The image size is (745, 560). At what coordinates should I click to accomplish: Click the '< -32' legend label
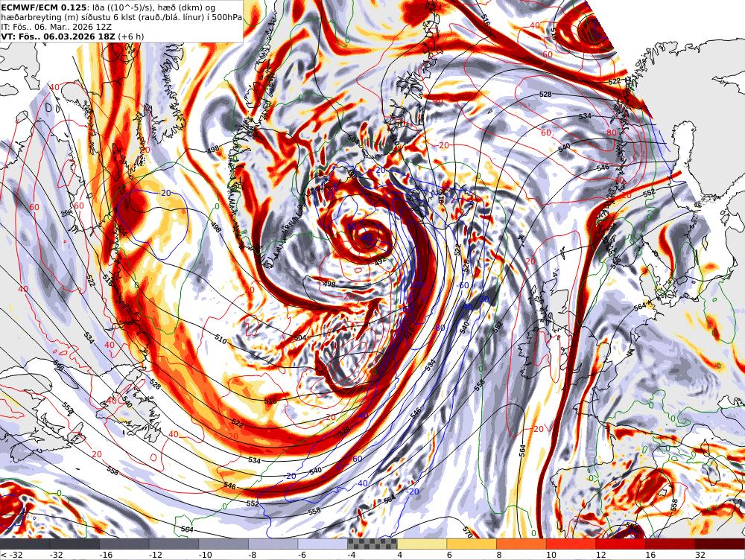(11, 555)
